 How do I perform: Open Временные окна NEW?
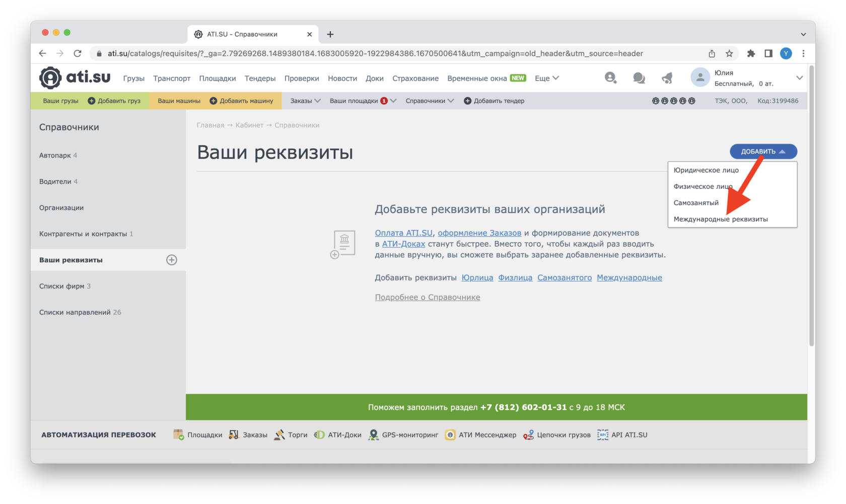pos(486,79)
